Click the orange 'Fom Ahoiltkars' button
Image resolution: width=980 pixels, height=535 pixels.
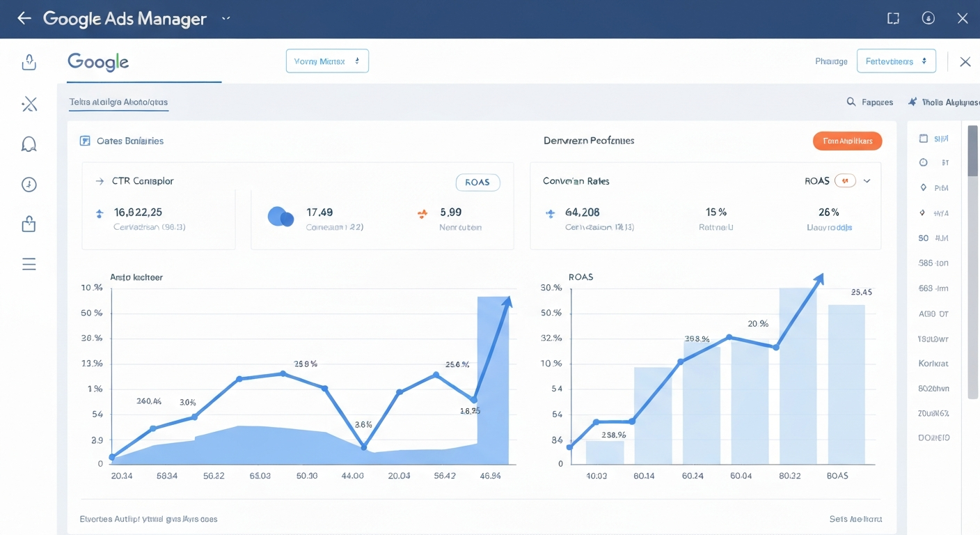(x=847, y=141)
